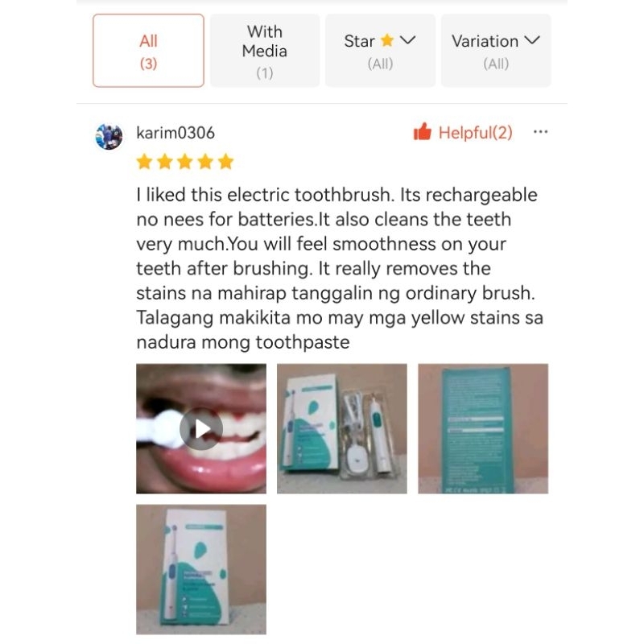Play the toothbrush review video
Image resolution: width=644 pixels, height=644 pixels.
click(200, 428)
